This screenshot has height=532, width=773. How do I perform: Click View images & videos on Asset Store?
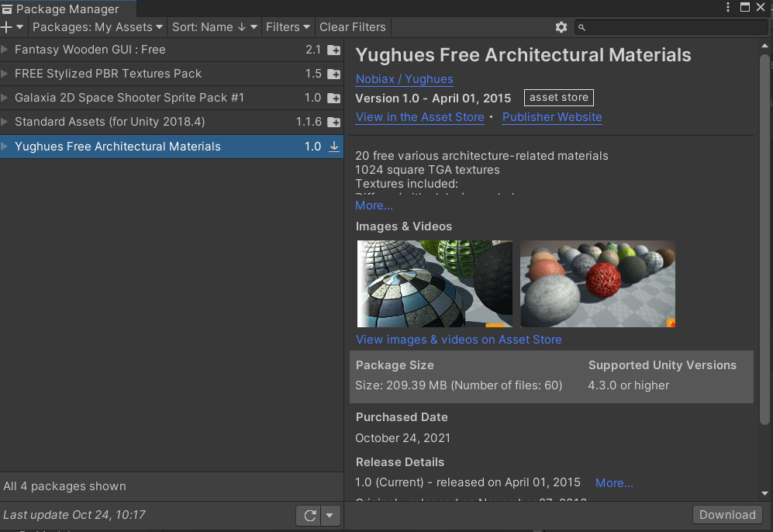pyautogui.click(x=458, y=340)
